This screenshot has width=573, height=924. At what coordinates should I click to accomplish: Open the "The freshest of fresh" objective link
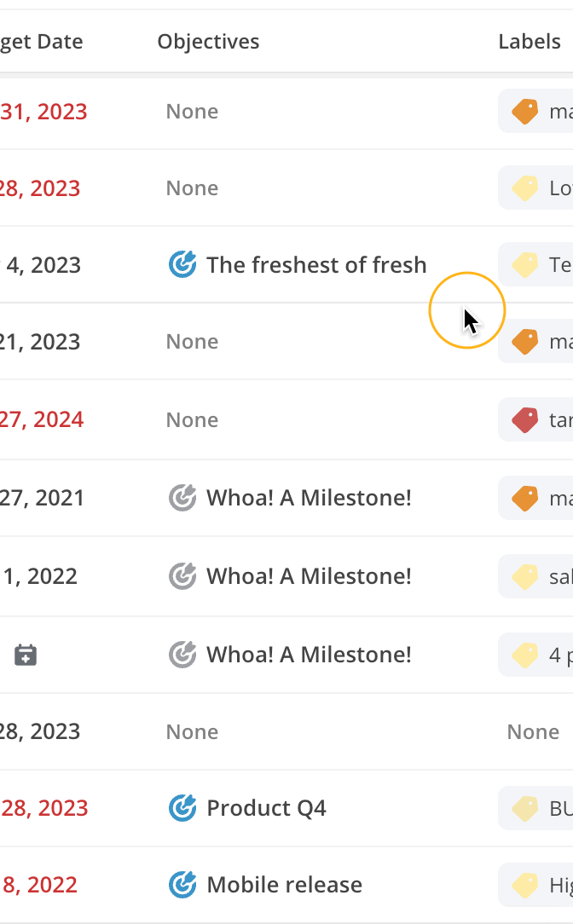(x=316, y=264)
